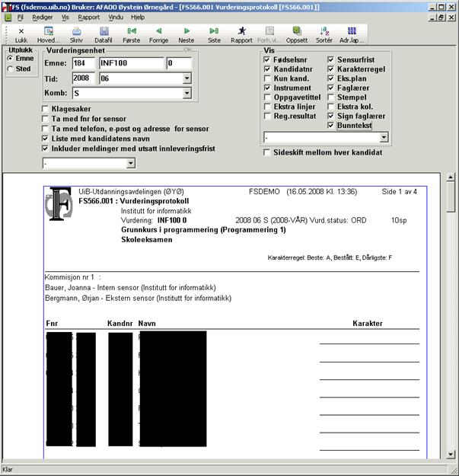Image resolution: width=459 pixels, height=476 pixels.
Task: Enable the Stempel checkbox
Action: (x=330, y=97)
